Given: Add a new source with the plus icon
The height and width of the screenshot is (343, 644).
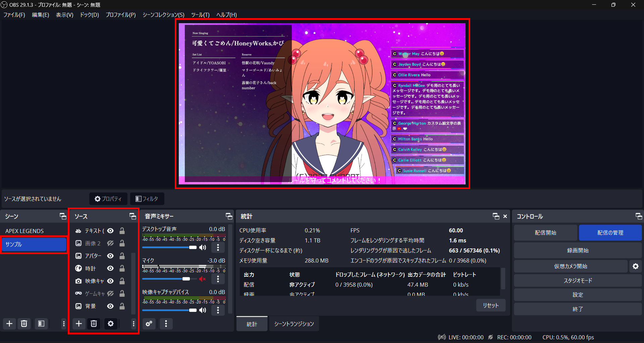Looking at the screenshot, I should click(79, 324).
